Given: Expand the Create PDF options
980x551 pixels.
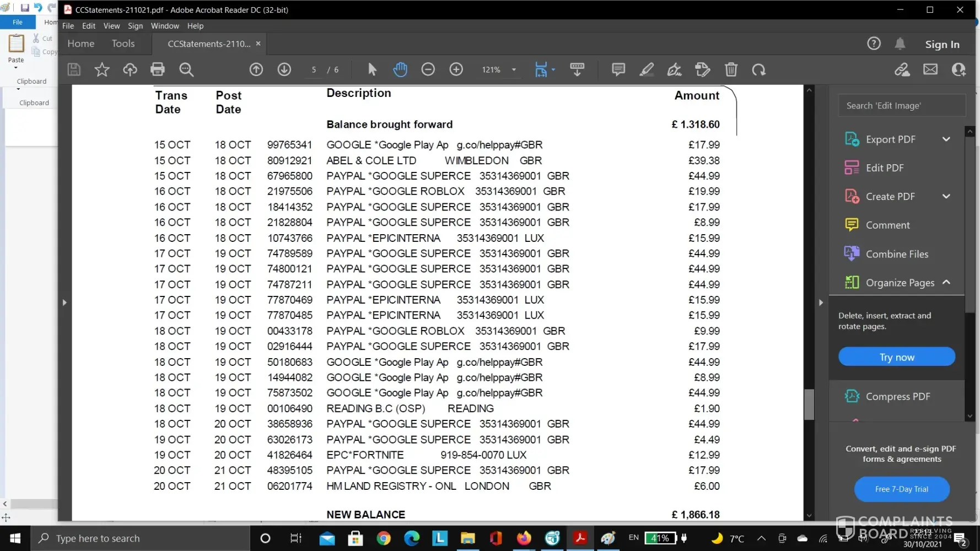Looking at the screenshot, I should pos(946,197).
